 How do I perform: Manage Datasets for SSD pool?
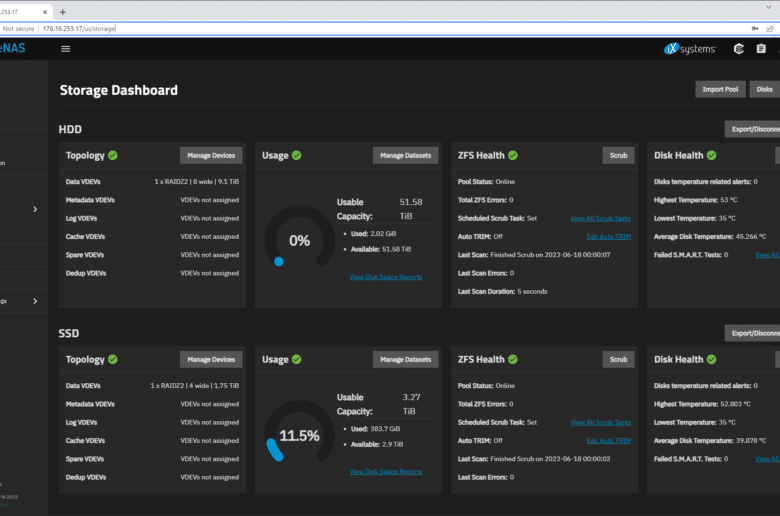pyautogui.click(x=405, y=359)
